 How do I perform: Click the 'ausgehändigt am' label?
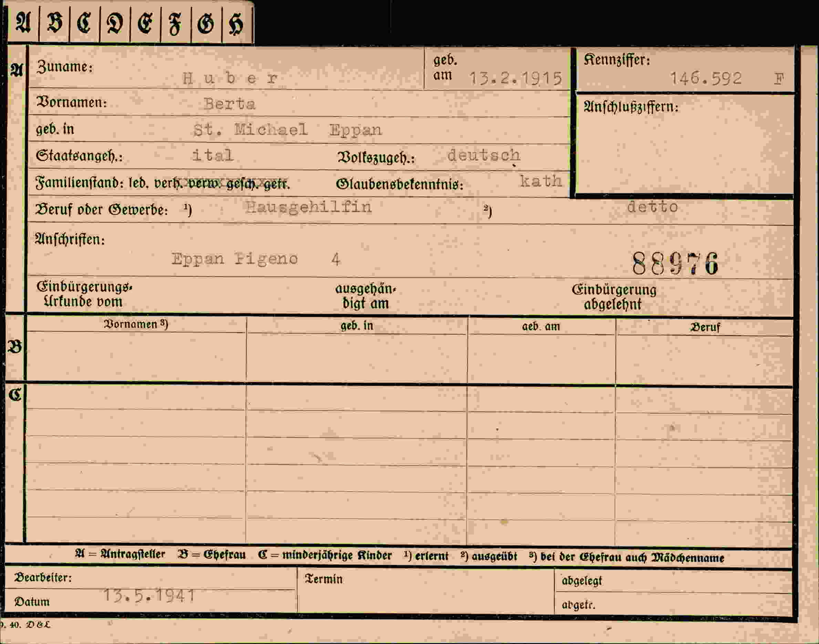pyautogui.click(x=366, y=296)
